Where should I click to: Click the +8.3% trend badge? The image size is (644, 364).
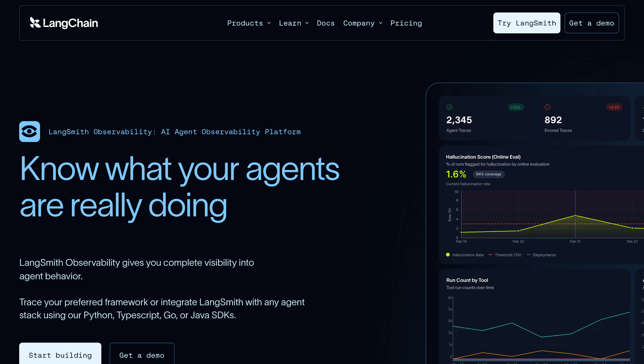point(614,107)
